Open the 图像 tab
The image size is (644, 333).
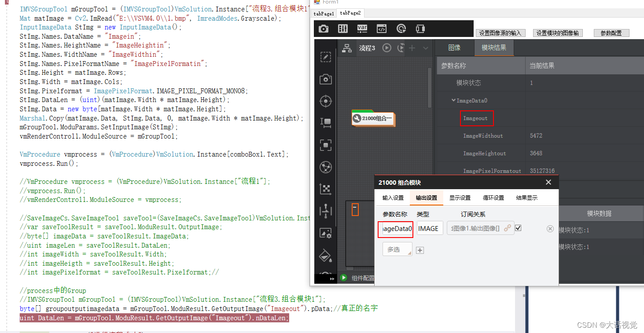454,48
